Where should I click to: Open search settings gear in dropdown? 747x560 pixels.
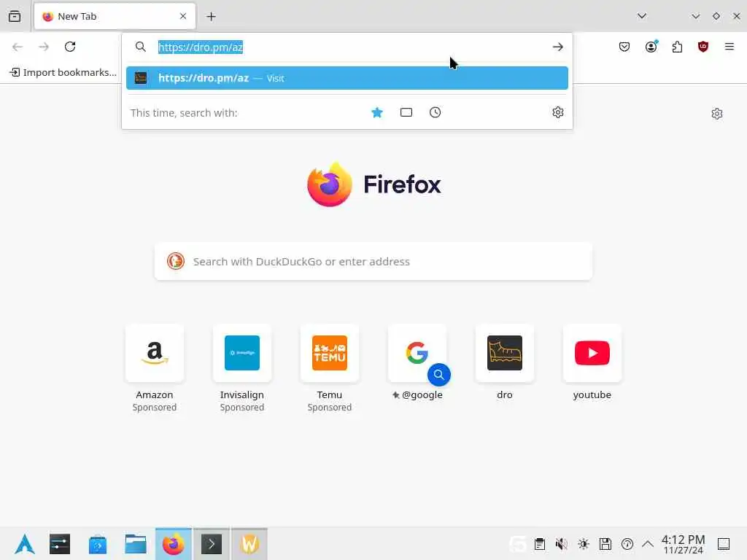pyautogui.click(x=558, y=112)
